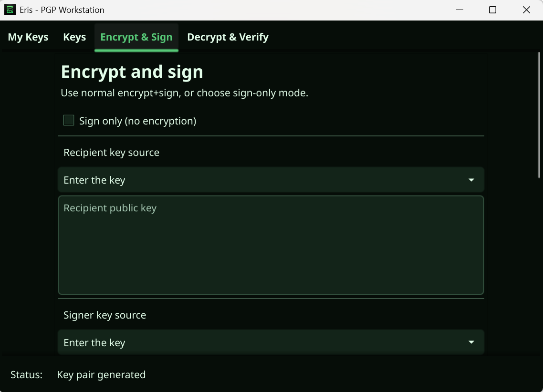
Task: Minimize the Eris window
Action: click(459, 10)
